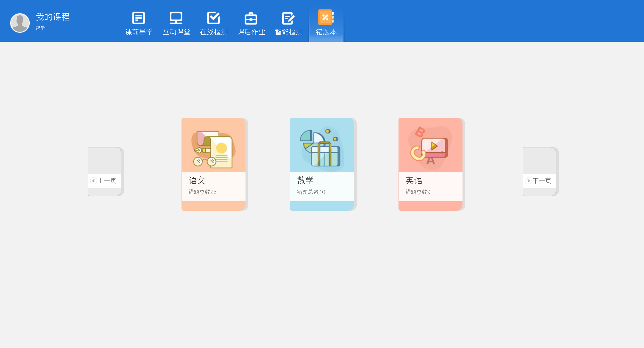Go to previous page via 上一页
This screenshot has height=348, width=644.
pyautogui.click(x=107, y=181)
